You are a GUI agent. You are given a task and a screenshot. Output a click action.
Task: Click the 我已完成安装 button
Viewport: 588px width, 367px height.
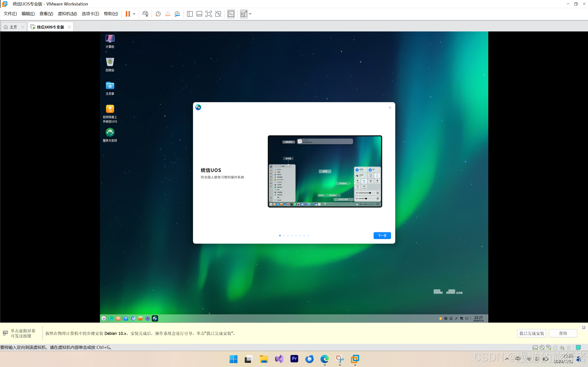coord(532,333)
